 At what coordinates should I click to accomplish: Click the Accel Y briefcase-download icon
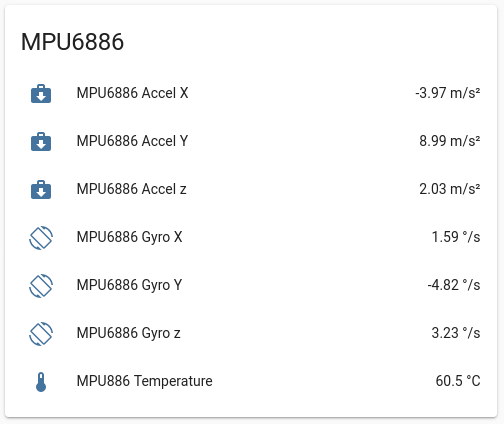[41, 141]
